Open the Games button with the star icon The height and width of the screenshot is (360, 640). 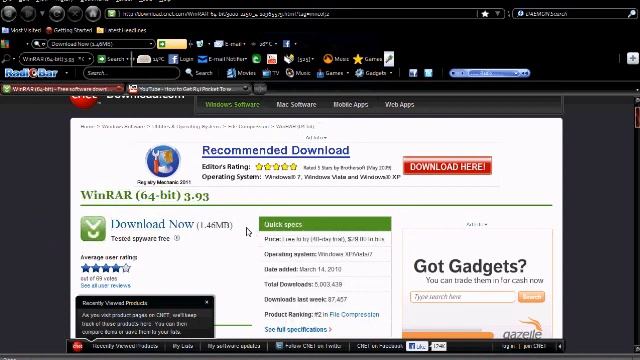[367, 59]
